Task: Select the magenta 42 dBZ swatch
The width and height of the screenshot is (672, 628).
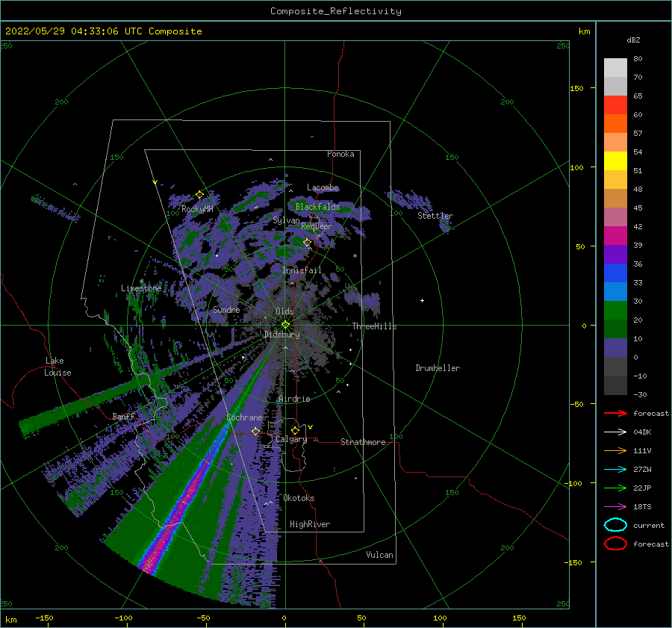Action: [615, 235]
